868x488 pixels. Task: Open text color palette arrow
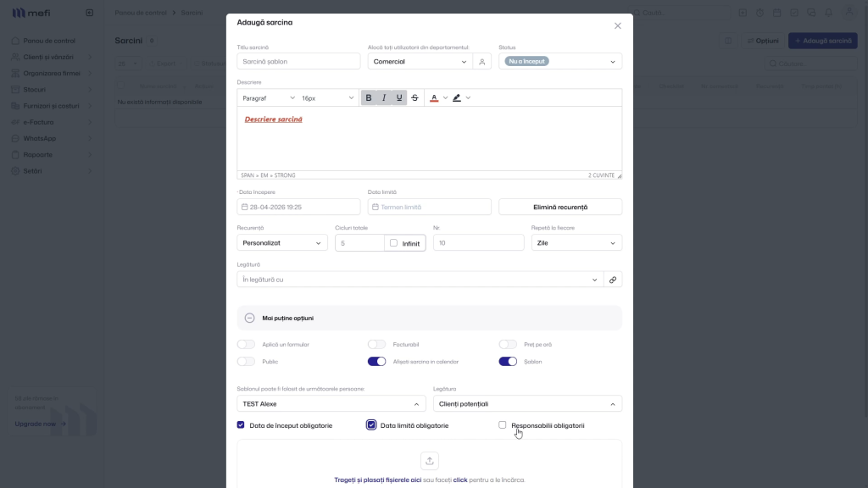click(x=445, y=98)
